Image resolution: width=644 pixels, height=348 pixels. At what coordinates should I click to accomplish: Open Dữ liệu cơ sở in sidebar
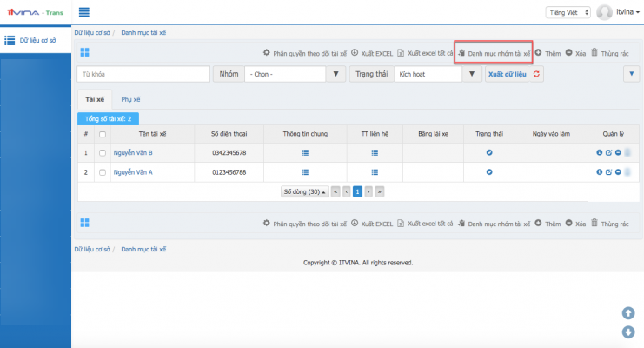click(x=35, y=40)
